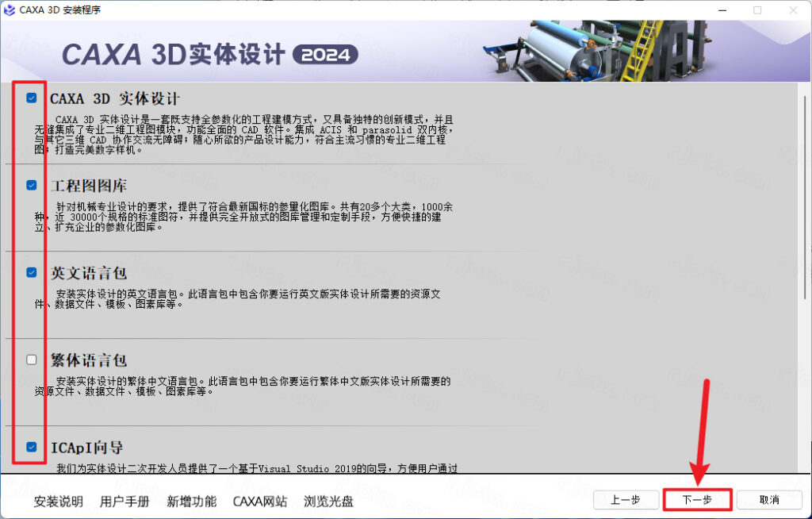
Task: Uncheck the ICAPI向导 checkbox
Action: (32, 447)
